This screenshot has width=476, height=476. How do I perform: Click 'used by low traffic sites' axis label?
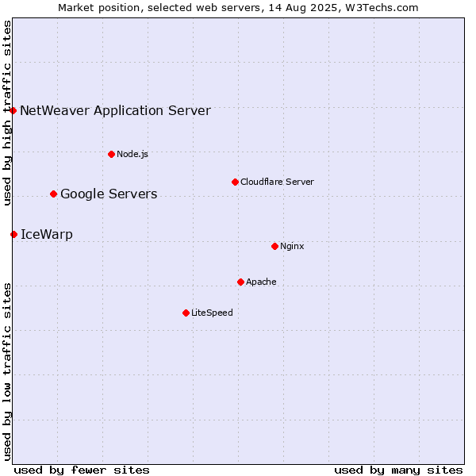[x=7, y=372]
